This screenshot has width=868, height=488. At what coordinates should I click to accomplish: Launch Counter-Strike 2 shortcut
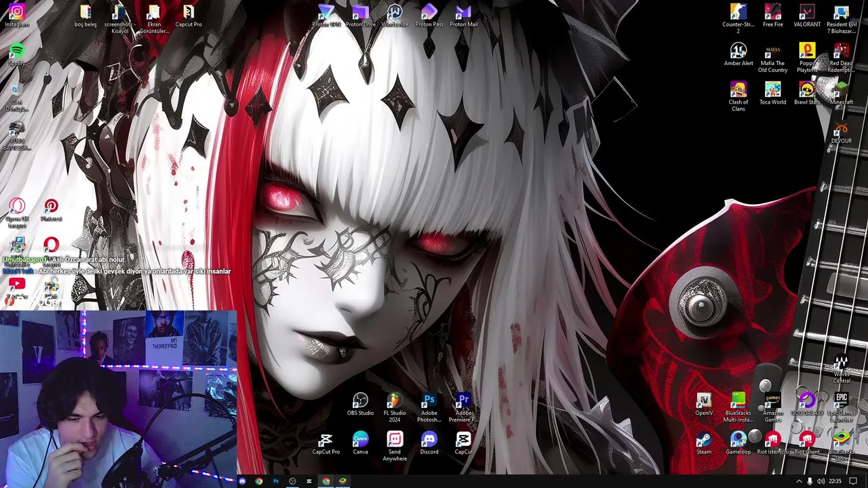click(738, 18)
